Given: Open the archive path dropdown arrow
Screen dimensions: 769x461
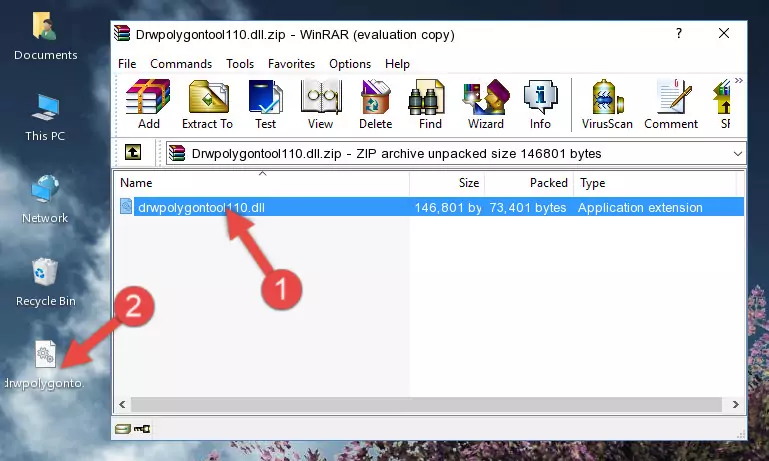Looking at the screenshot, I should 737,154.
